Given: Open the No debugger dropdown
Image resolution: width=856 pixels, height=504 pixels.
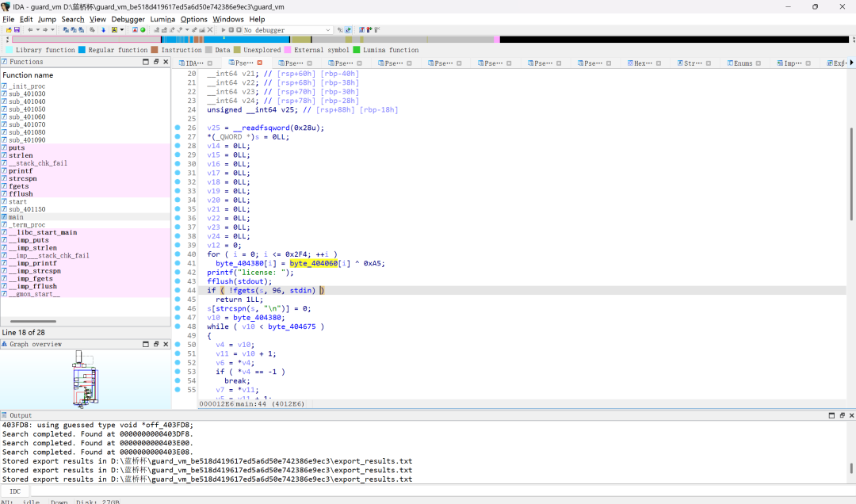Looking at the screenshot, I should (x=287, y=30).
